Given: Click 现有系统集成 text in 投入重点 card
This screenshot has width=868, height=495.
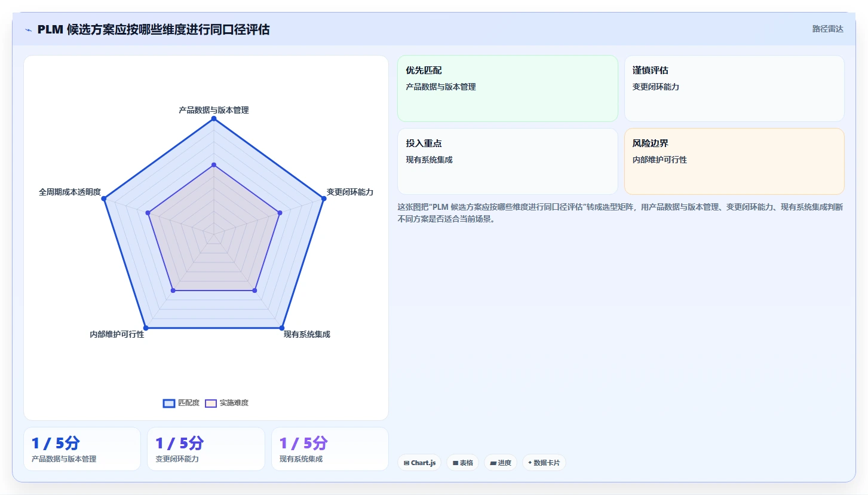Looking at the screenshot, I should point(430,160).
